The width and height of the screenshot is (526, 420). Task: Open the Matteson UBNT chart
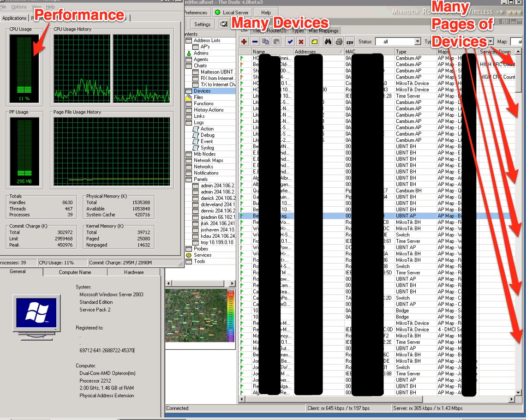click(218, 72)
